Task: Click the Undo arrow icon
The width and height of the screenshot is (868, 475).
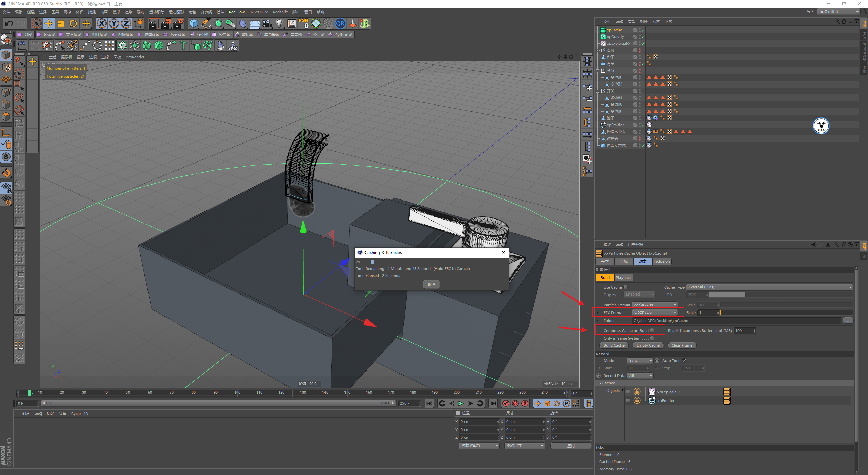Action: click(9, 23)
